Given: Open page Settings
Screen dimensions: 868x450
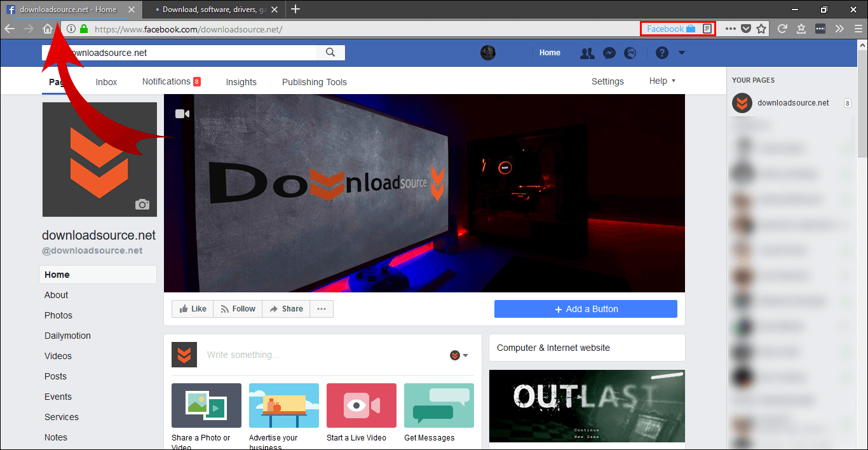Looking at the screenshot, I should click(607, 81).
